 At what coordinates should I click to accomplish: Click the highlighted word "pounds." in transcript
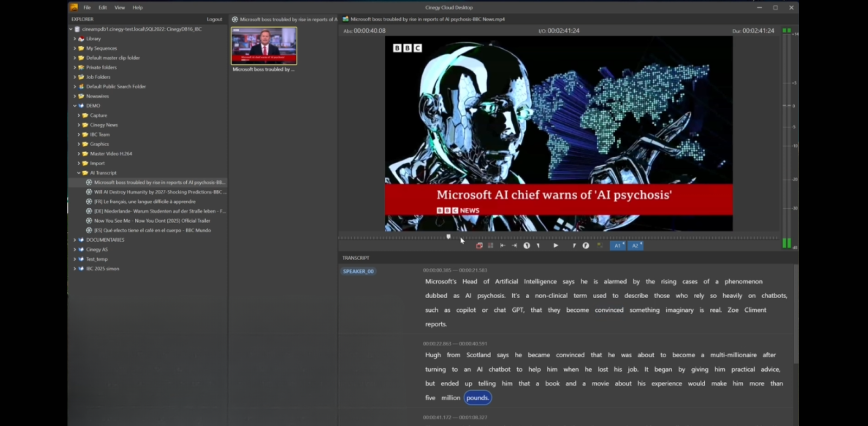[477, 398]
